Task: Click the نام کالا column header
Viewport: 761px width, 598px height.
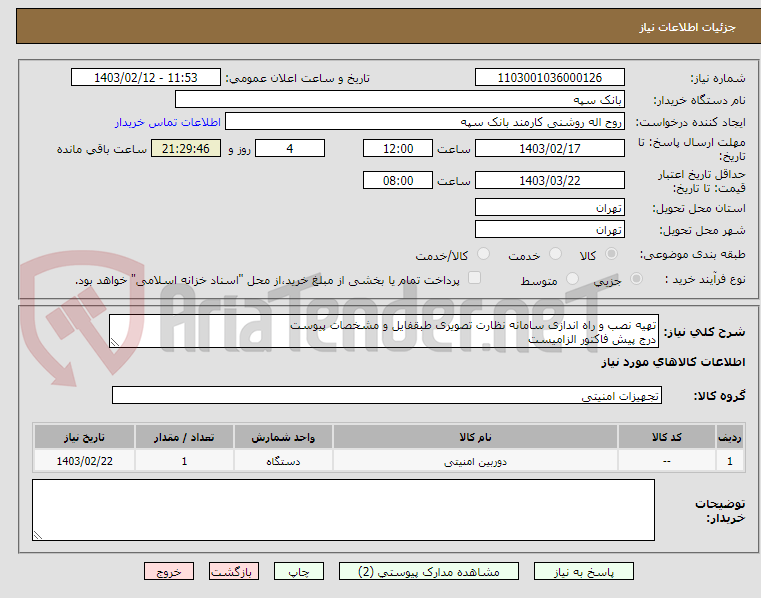Action: click(475, 437)
